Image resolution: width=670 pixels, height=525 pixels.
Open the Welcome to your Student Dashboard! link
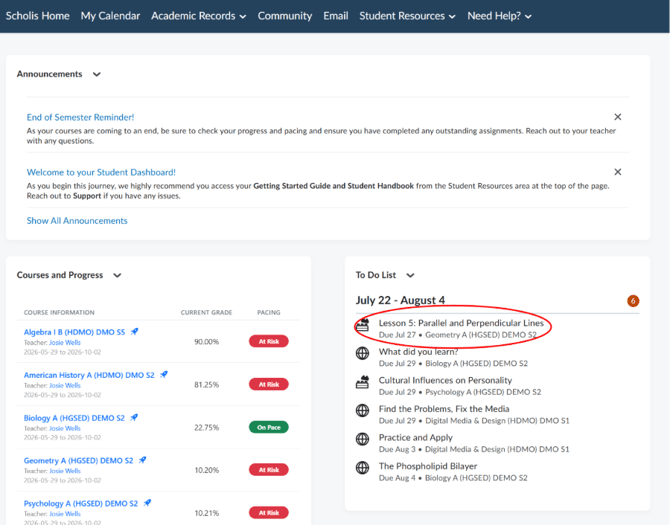tap(101, 172)
